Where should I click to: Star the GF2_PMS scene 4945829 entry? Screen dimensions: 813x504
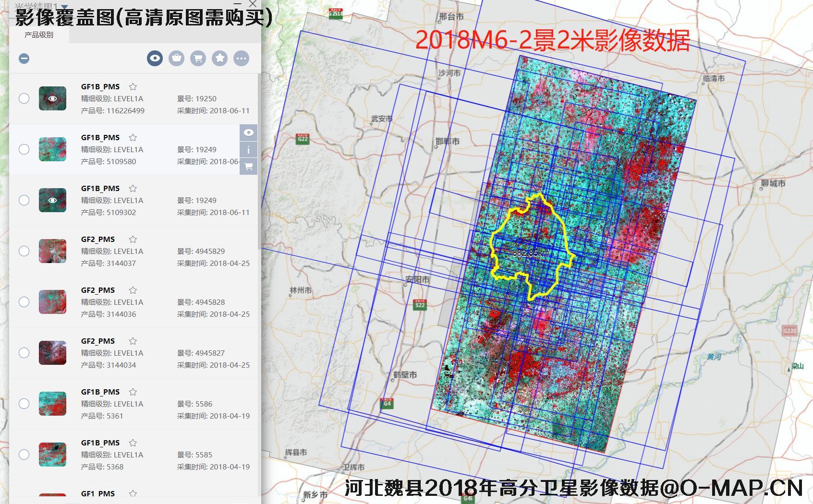133,240
